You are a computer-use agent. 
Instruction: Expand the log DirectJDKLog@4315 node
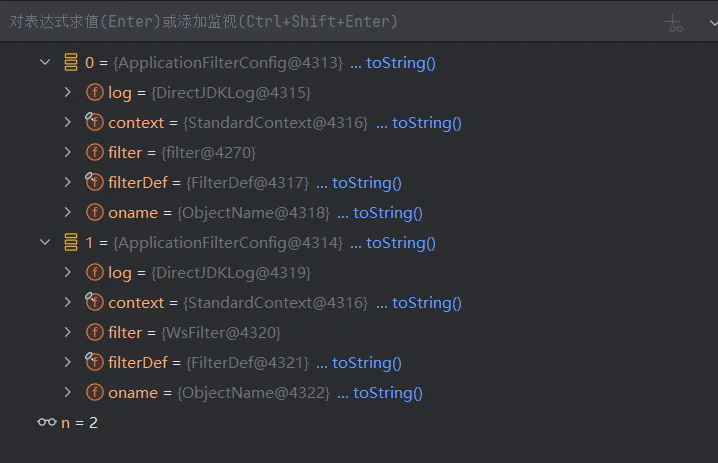point(68,93)
